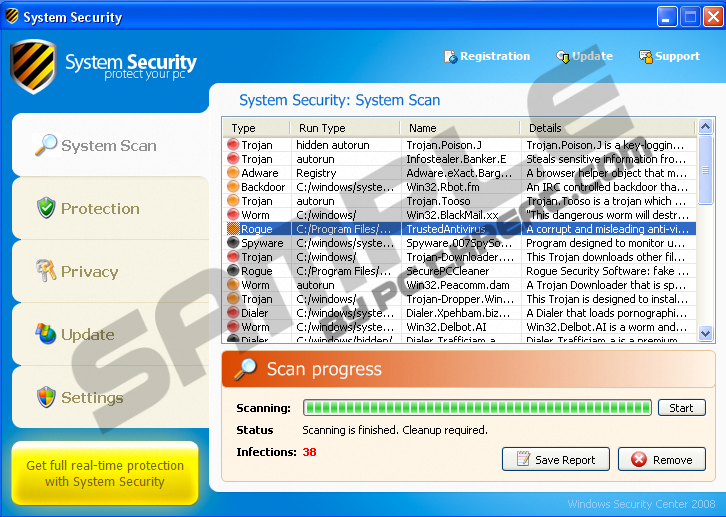This screenshot has width=726, height=517.
Task: Click the magnifier icon beside System Scan
Action: click(x=46, y=145)
